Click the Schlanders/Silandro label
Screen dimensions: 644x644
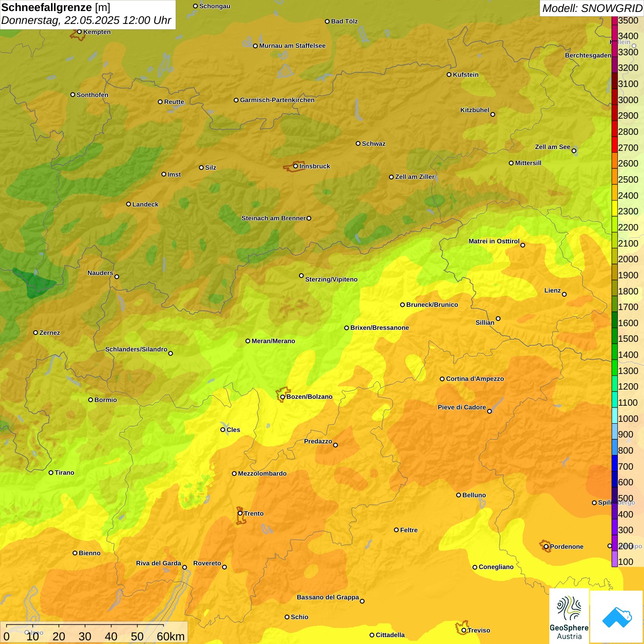click(x=136, y=349)
